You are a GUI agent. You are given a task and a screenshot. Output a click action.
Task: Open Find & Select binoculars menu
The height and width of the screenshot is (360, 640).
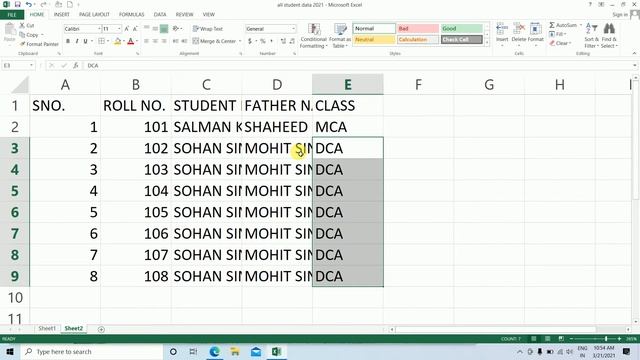point(609,36)
